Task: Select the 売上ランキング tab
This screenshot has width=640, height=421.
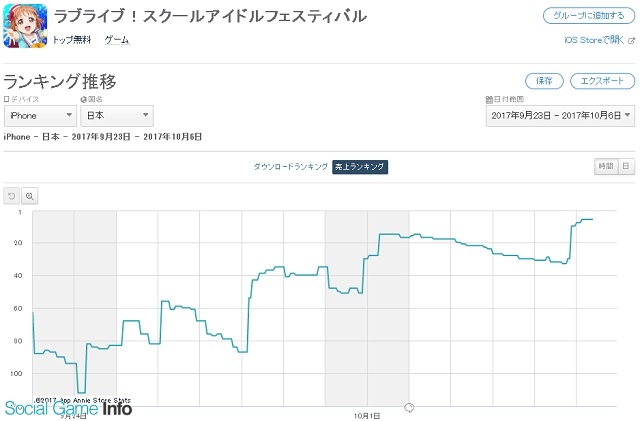Action: [360, 167]
